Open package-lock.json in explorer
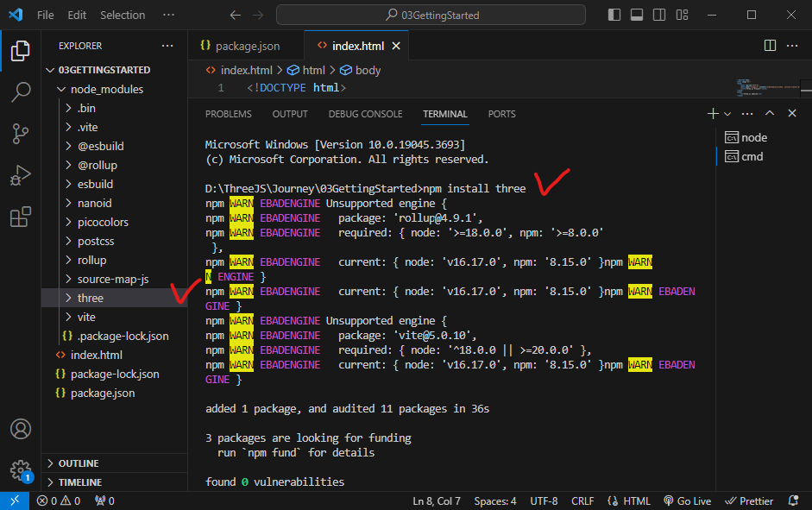Image resolution: width=812 pixels, height=510 pixels. pos(115,374)
